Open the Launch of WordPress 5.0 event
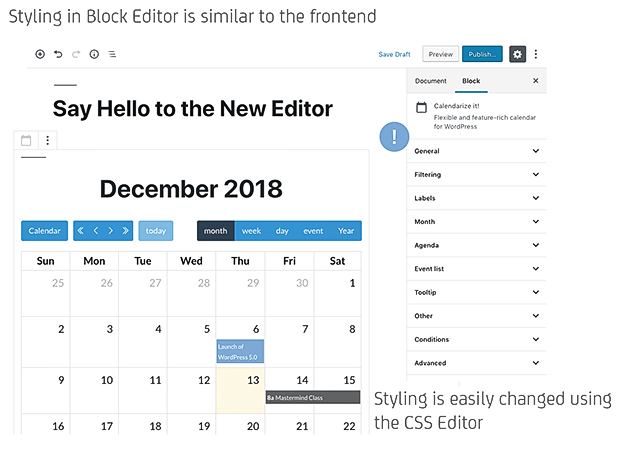The height and width of the screenshot is (451, 621). click(x=240, y=352)
